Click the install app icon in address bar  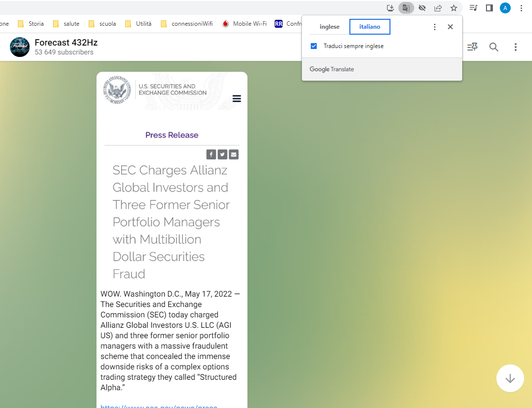(x=390, y=8)
